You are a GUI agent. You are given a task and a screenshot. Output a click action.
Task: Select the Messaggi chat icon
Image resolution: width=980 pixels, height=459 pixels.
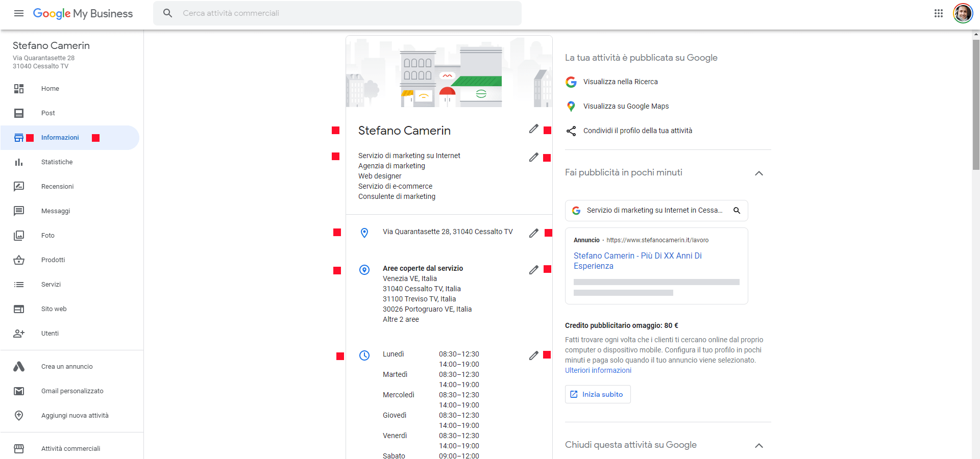[19, 211]
